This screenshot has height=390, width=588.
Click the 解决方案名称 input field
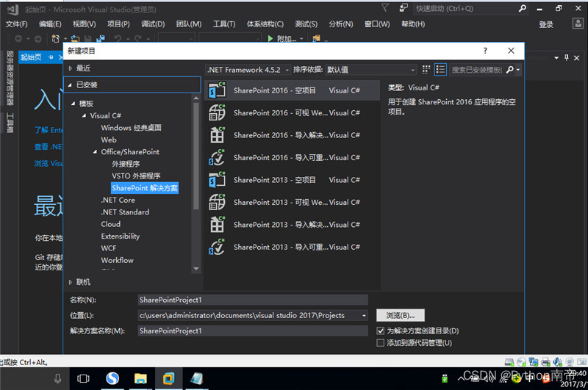(x=253, y=331)
